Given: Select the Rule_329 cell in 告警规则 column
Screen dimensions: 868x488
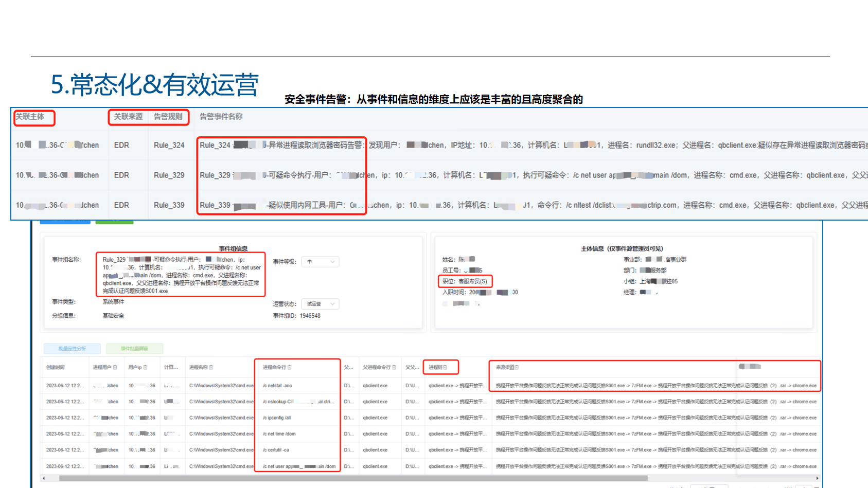Looking at the screenshot, I should pyautogui.click(x=169, y=175).
